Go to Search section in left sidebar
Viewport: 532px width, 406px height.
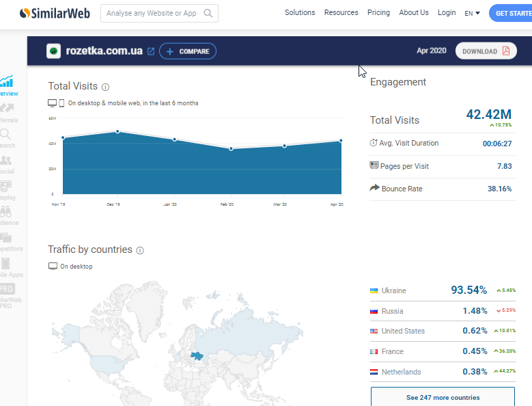[6, 137]
